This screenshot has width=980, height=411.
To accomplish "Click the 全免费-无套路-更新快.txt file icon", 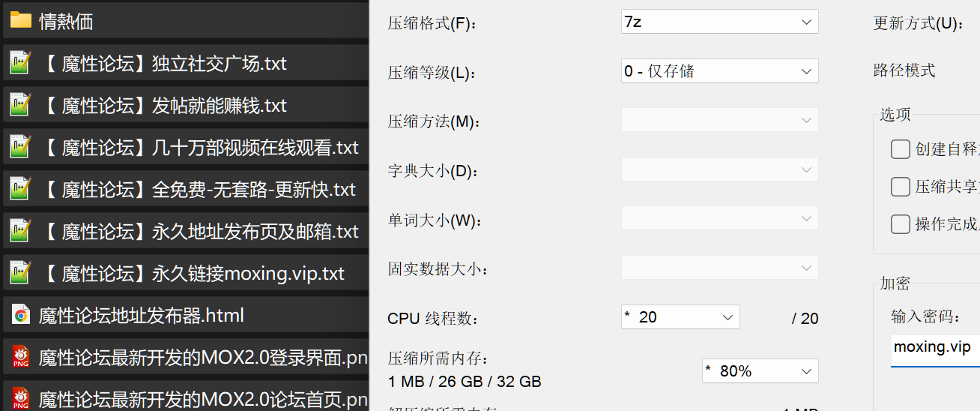I will (20, 189).
